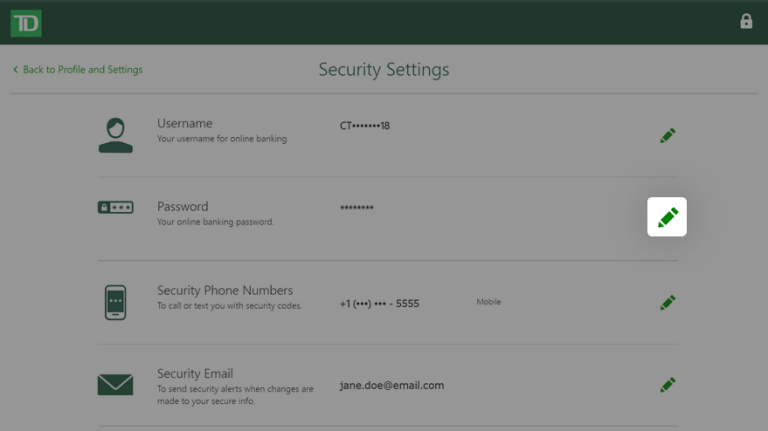
Task: Click the Username person avatar icon
Action: 115,135
